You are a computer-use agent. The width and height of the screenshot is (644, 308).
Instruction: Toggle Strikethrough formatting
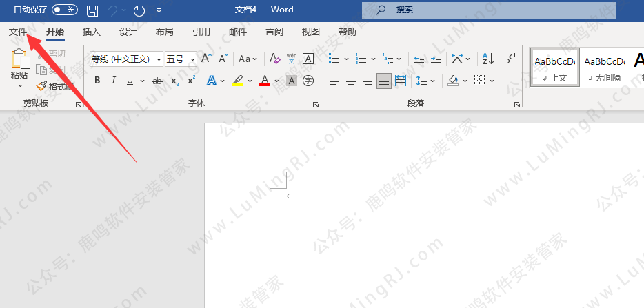tap(157, 81)
